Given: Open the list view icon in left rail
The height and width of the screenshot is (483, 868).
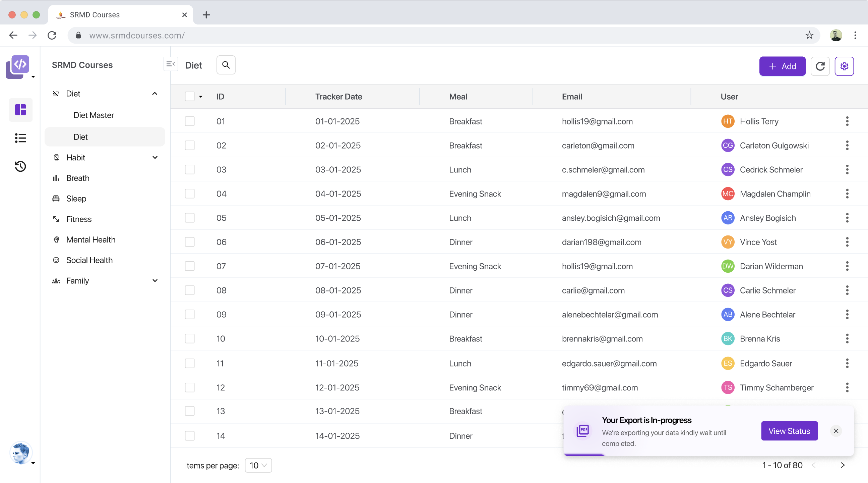Looking at the screenshot, I should 20,138.
